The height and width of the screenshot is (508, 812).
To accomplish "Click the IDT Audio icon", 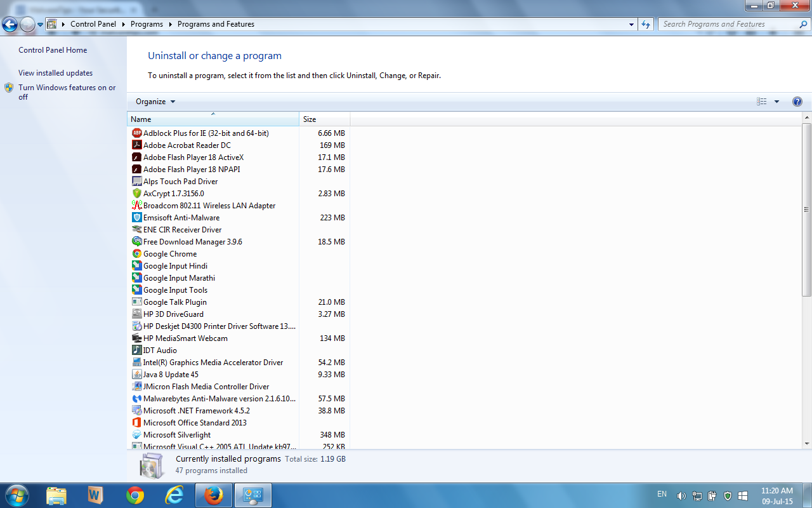I will tap(136, 351).
